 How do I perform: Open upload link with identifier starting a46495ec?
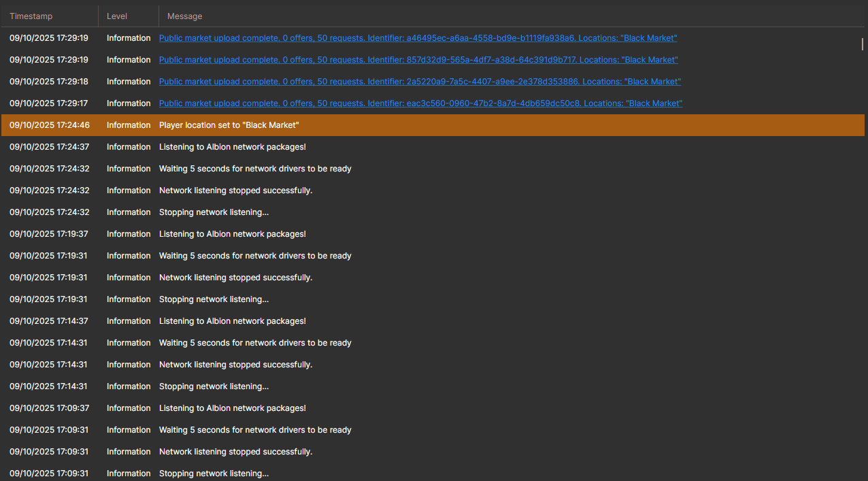point(418,38)
